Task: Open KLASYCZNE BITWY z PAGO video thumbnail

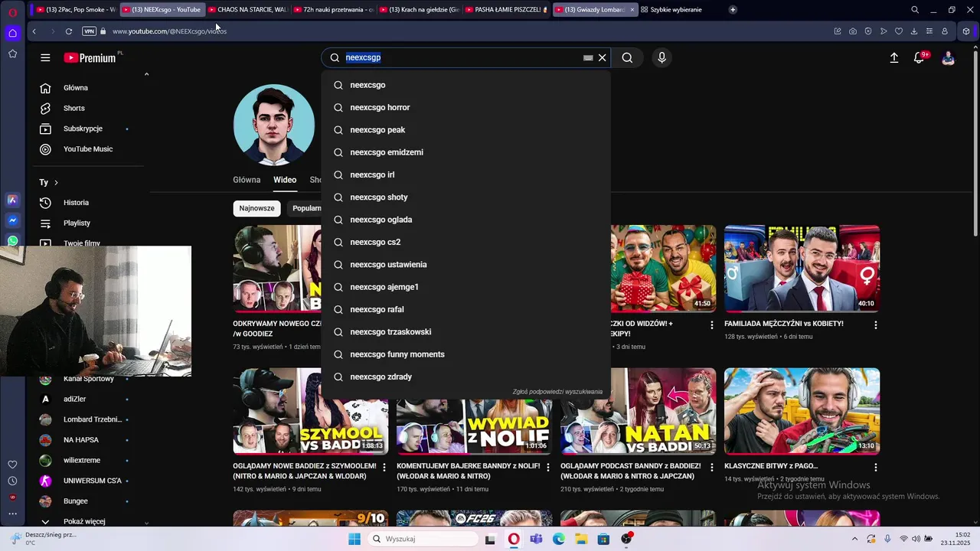Action: [802, 412]
